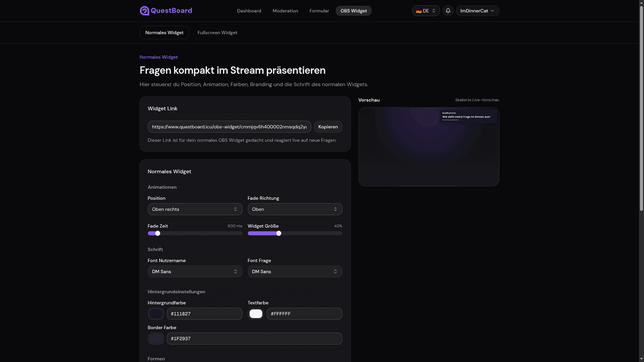Click the '500 ms' fade time value

[x=235, y=226]
